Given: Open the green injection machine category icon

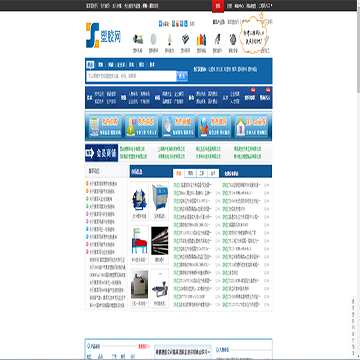Looking at the screenshot, I should 138,39.
